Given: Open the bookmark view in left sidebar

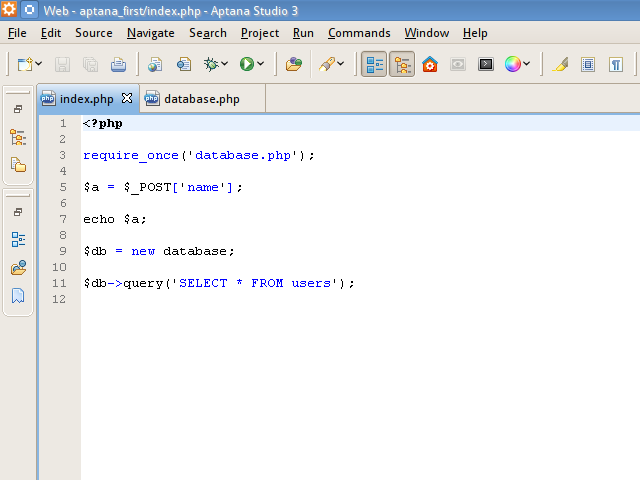Looking at the screenshot, I should pos(18,296).
